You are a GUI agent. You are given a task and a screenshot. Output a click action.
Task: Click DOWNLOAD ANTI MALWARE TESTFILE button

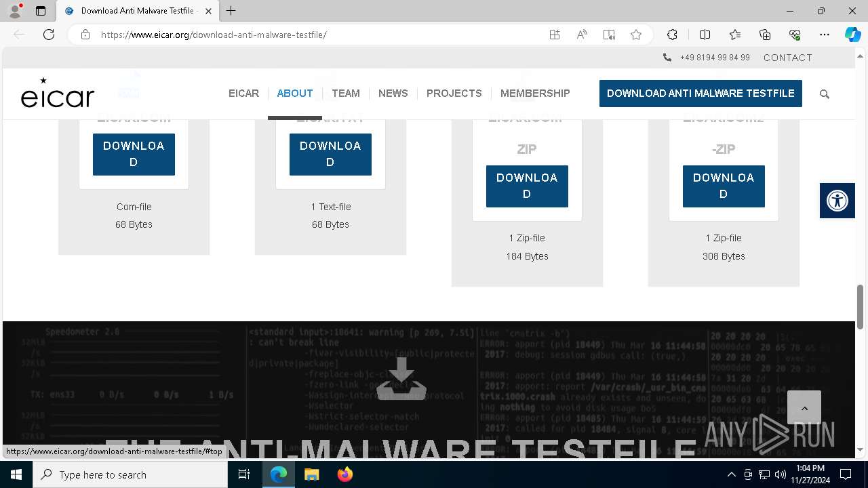tap(701, 94)
